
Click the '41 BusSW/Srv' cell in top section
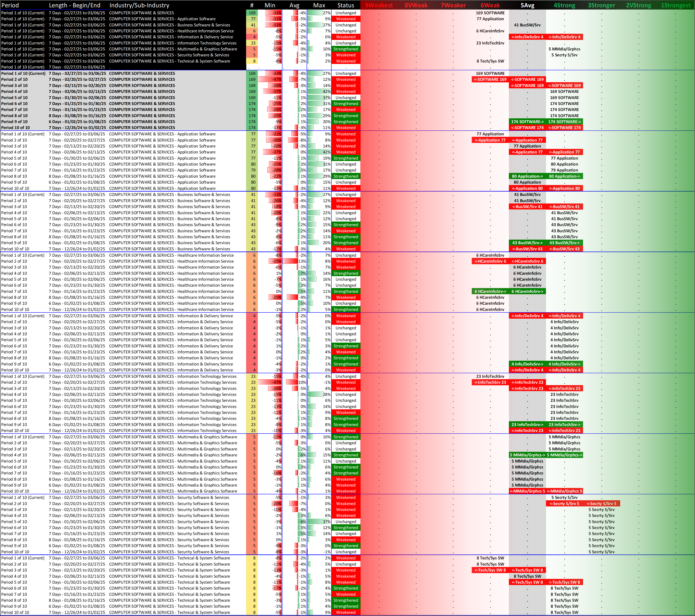[x=527, y=25]
